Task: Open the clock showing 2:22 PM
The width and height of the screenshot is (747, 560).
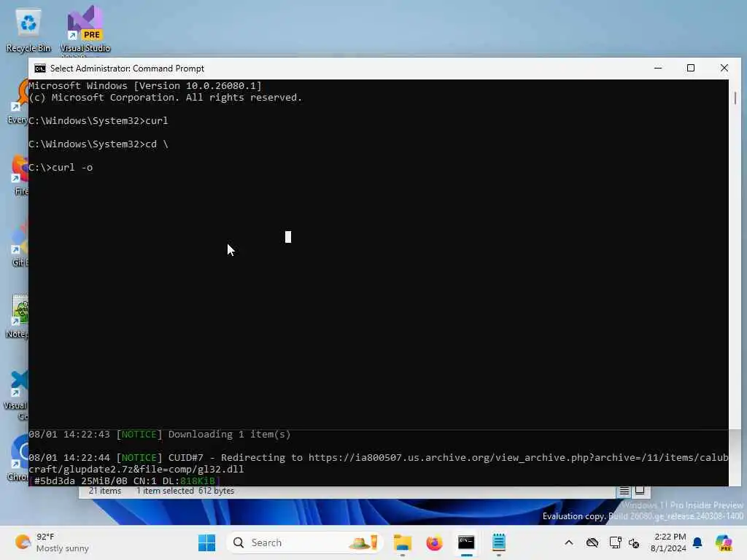Action: pyautogui.click(x=668, y=542)
